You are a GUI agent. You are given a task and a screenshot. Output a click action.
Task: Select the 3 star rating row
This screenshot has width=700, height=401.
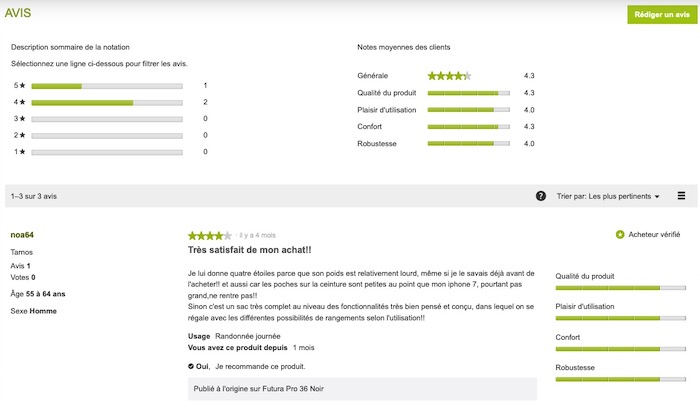tap(110, 119)
